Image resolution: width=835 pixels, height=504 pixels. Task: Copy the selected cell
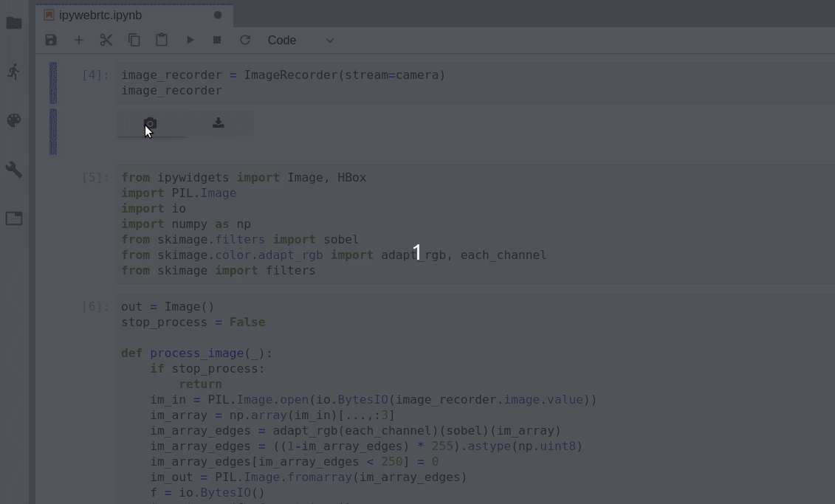(134, 41)
